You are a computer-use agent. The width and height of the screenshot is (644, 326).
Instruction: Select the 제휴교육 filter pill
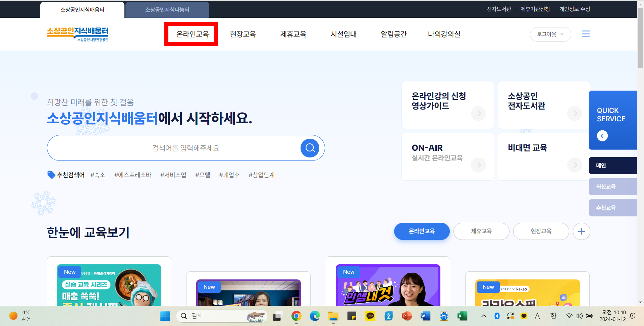[481, 231]
